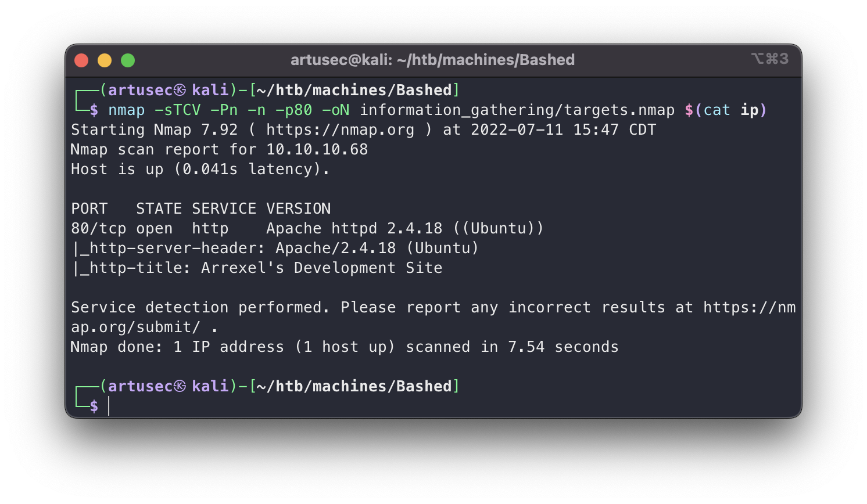The image size is (867, 504).
Task: Click the http-server-header script output line
Action: pos(275,249)
